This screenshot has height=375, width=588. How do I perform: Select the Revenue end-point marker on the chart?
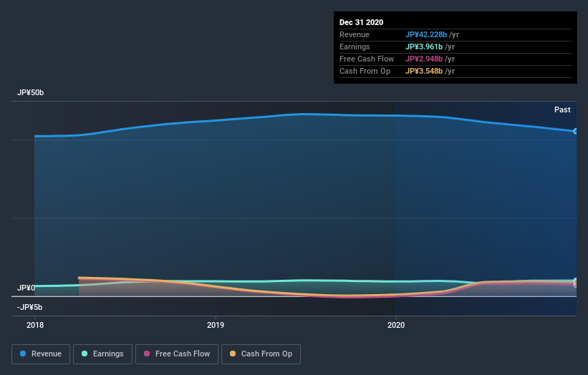[576, 131]
